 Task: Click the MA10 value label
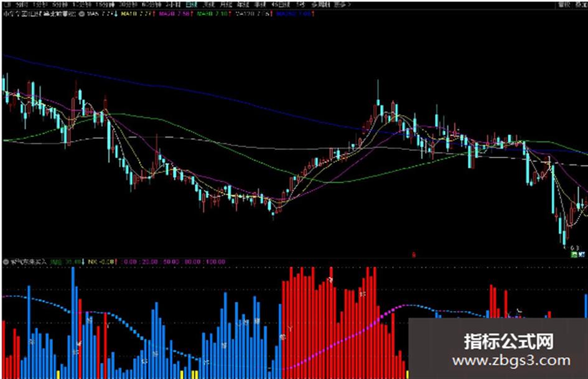tap(138, 14)
